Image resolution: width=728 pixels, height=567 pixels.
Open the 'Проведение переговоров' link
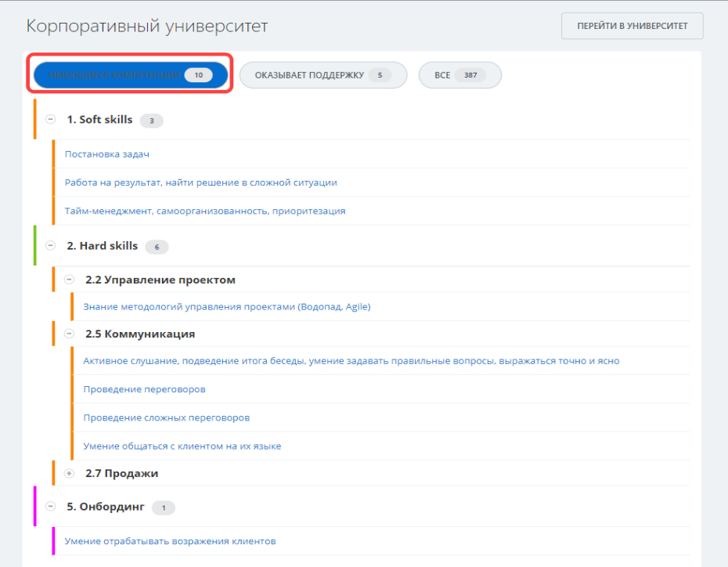[144, 389]
